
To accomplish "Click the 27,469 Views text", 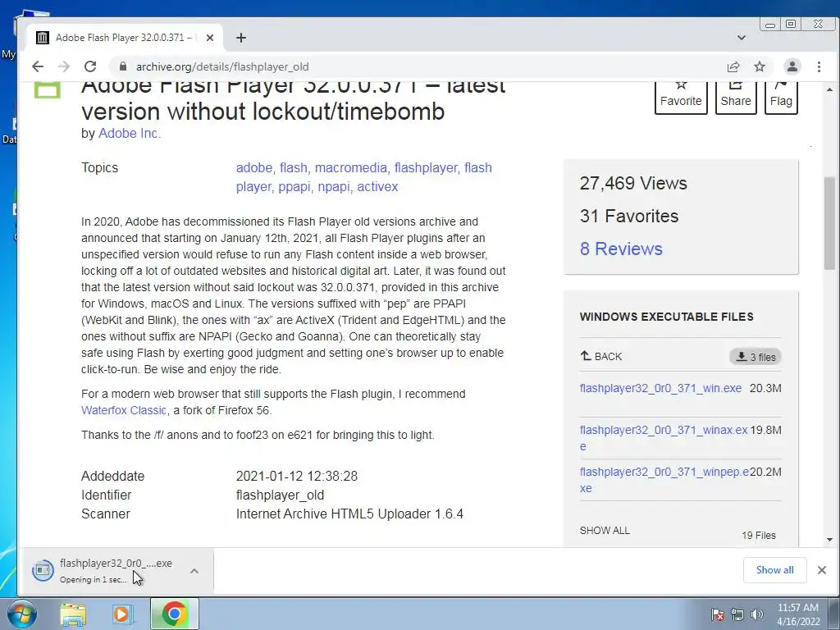I will (x=633, y=183).
